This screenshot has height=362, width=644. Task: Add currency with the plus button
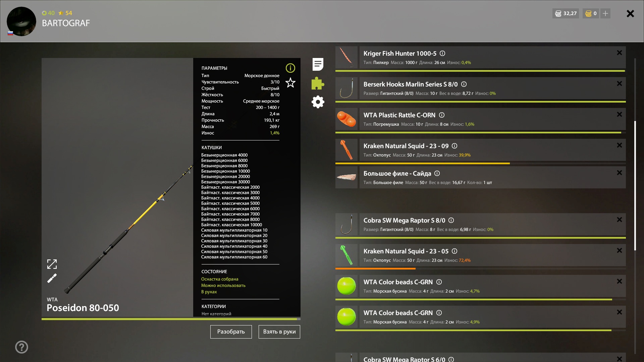(x=605, y=13)
